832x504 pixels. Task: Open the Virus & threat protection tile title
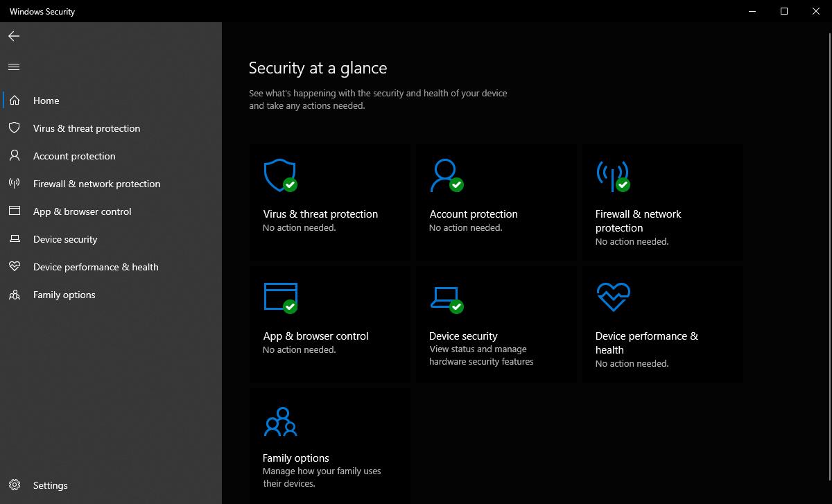pyautogui.click(x=320, y=214)
